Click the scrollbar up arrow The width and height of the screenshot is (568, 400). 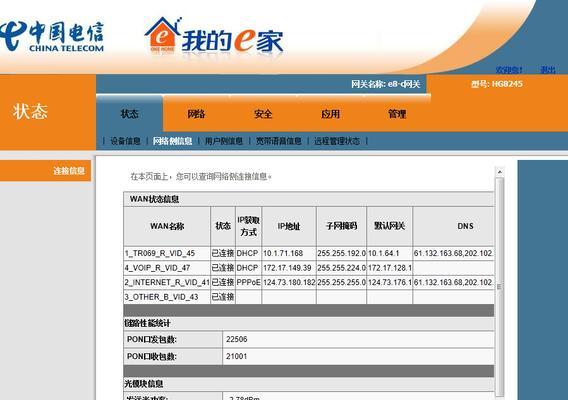click(x=500, y=172)
